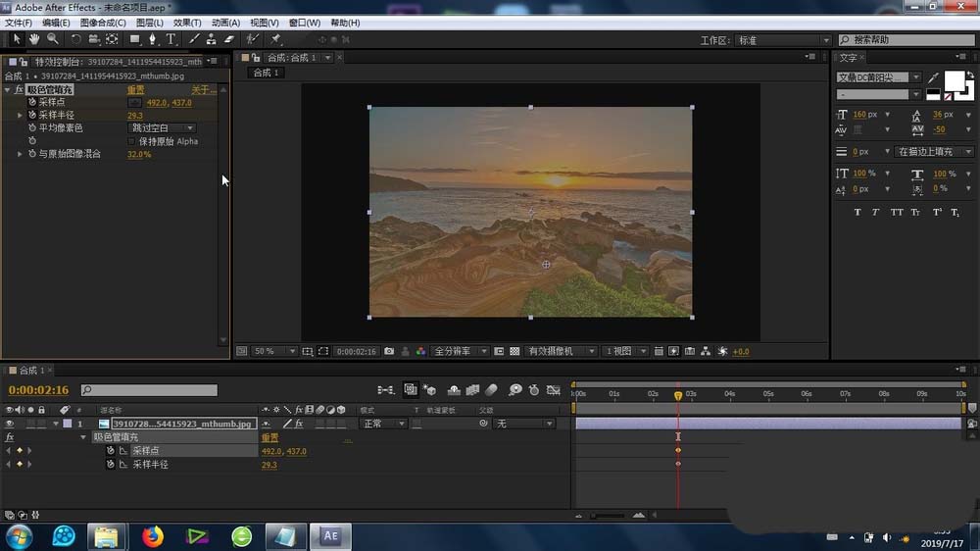This screenshot has height=551, width=980.
Task: Click the snapshot camera icon in viewer
Action: 389,351
